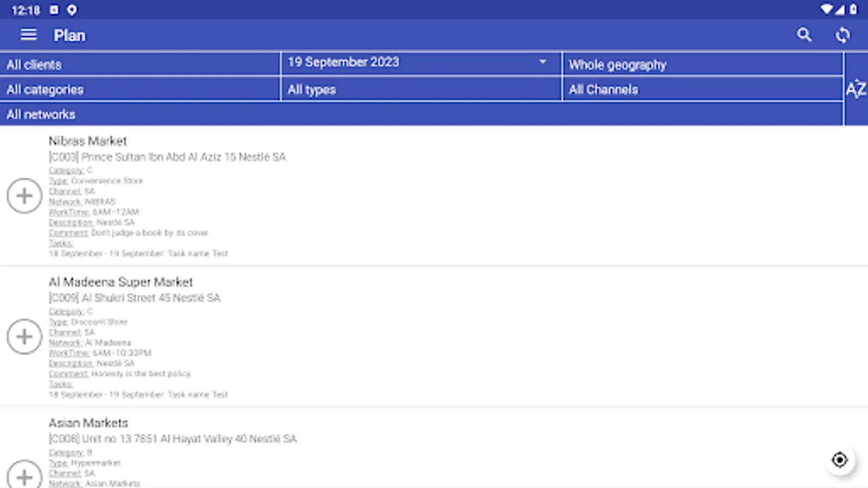The image size is (868, 488).
Task: Tap the search magnifier icon
Action: 804,35
